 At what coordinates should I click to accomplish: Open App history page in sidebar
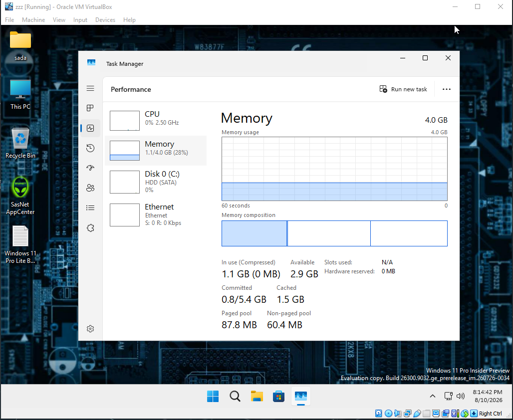pos(90,148)
